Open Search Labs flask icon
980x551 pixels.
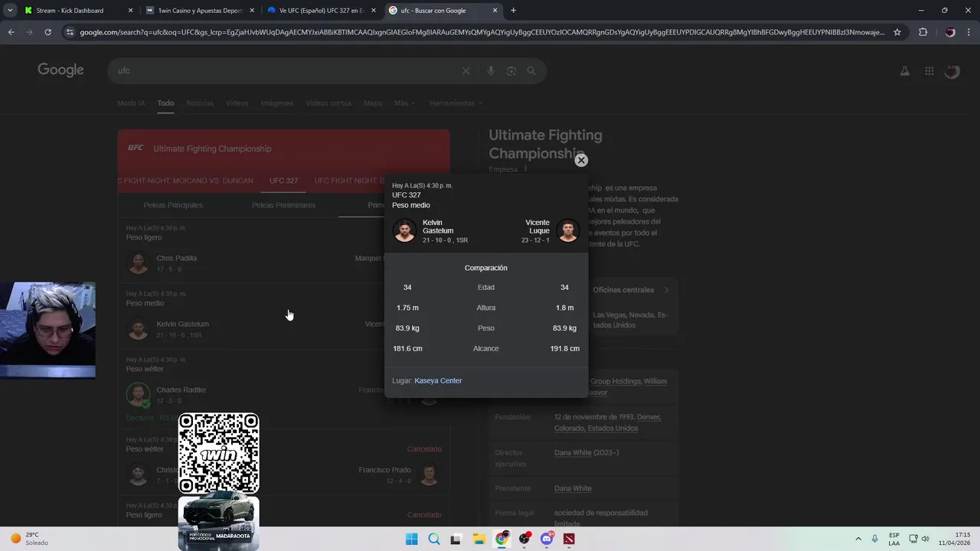pyautogui.click(x=904, y=71)
